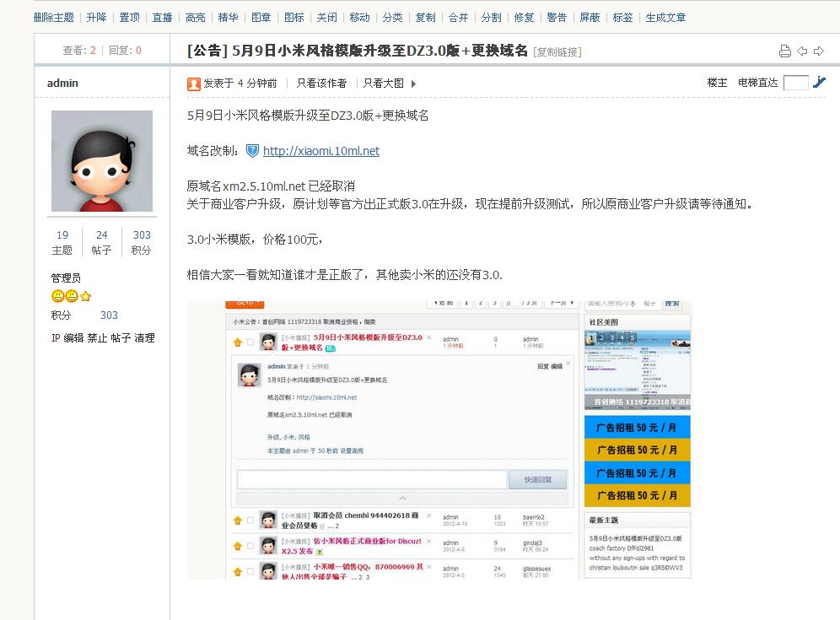Click 修复 in the moderation bar
The image size is (840, 620).
coord(524,18)
